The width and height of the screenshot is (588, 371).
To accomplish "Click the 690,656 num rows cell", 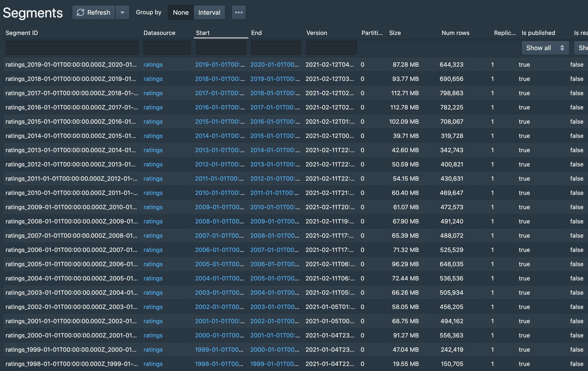I will (x=451, y=79).
